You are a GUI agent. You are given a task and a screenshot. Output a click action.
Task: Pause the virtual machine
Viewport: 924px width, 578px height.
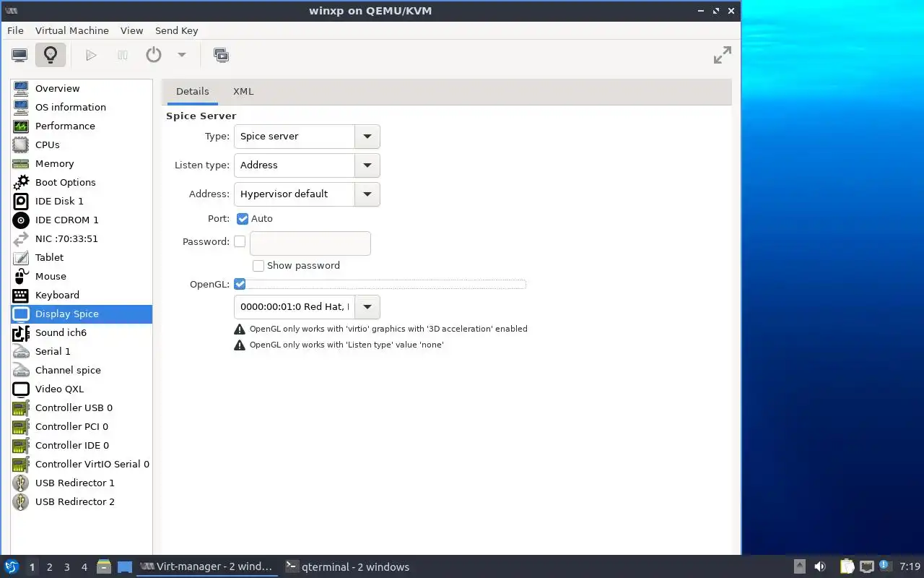(123, 55)
